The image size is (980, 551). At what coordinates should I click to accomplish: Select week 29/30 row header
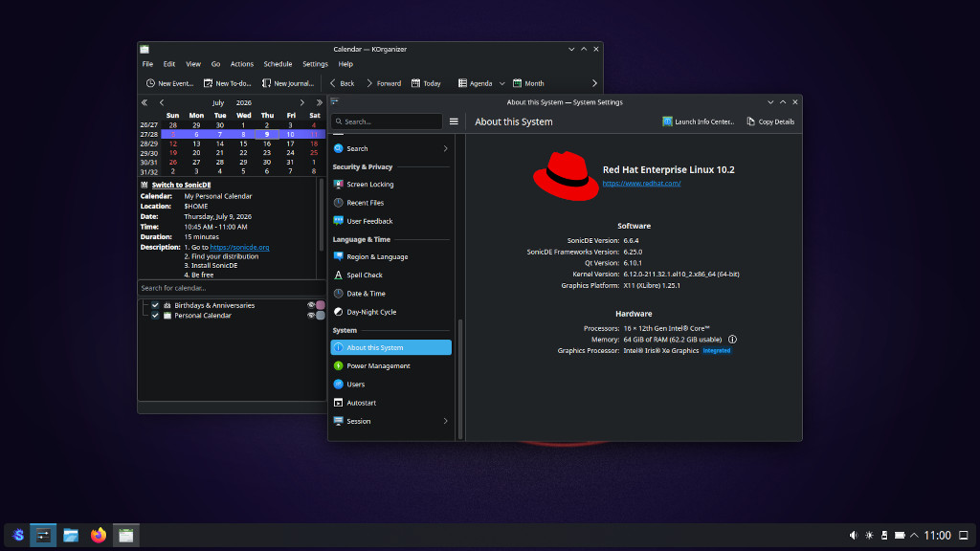point(148,153)
